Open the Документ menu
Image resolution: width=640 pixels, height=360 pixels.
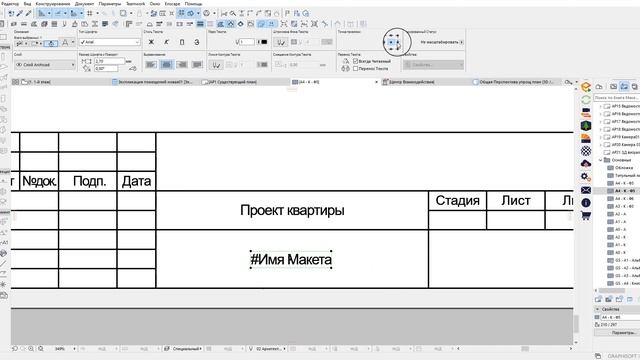[x=84, y=4]
